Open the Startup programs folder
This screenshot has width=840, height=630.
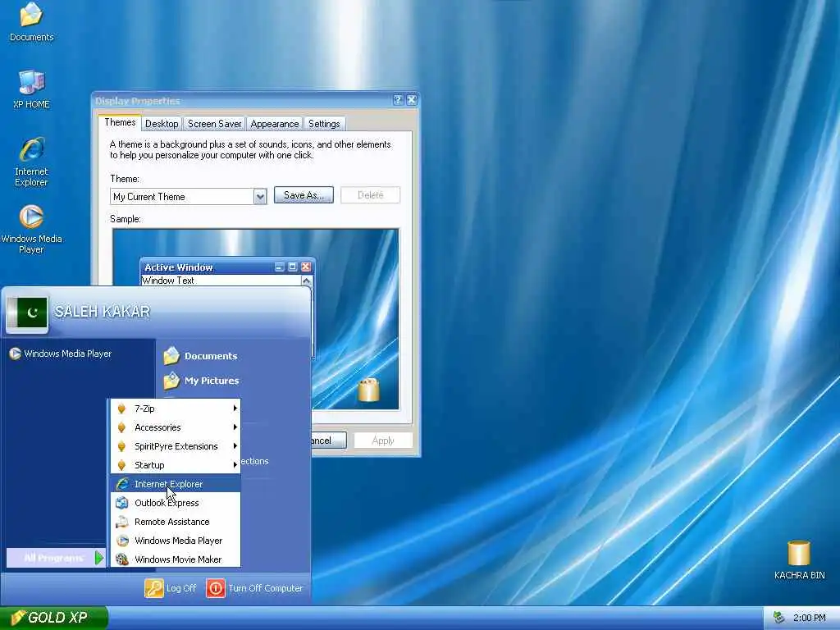pos(176,464)
